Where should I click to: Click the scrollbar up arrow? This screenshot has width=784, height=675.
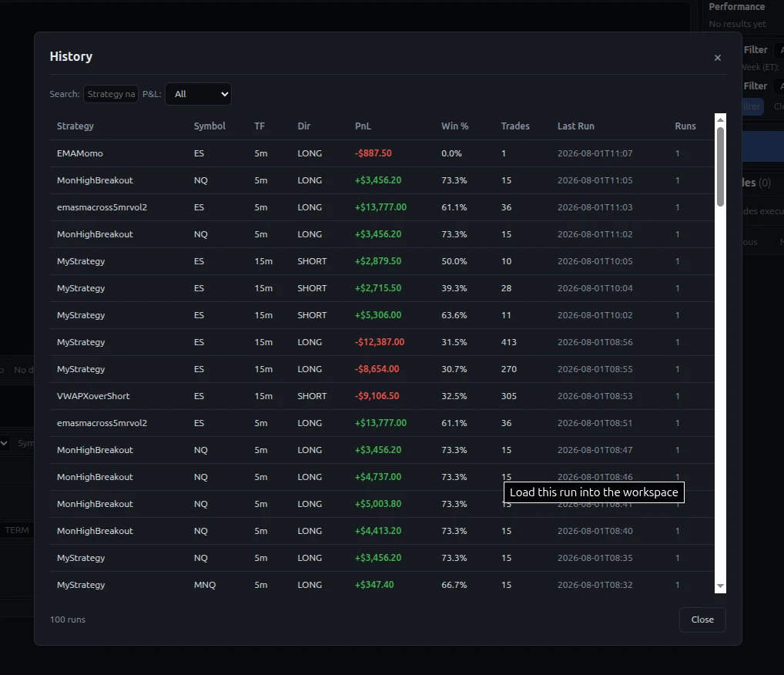720,119
